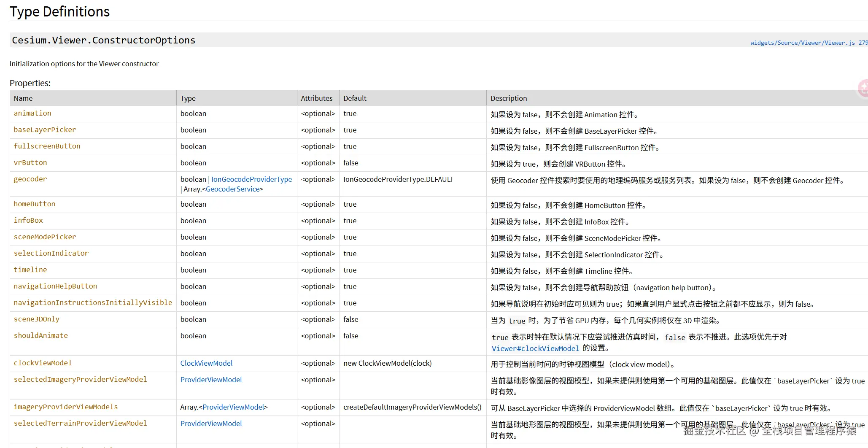Open the widgets/Source/Viewer/Viewer.js source link

[809, 43]
